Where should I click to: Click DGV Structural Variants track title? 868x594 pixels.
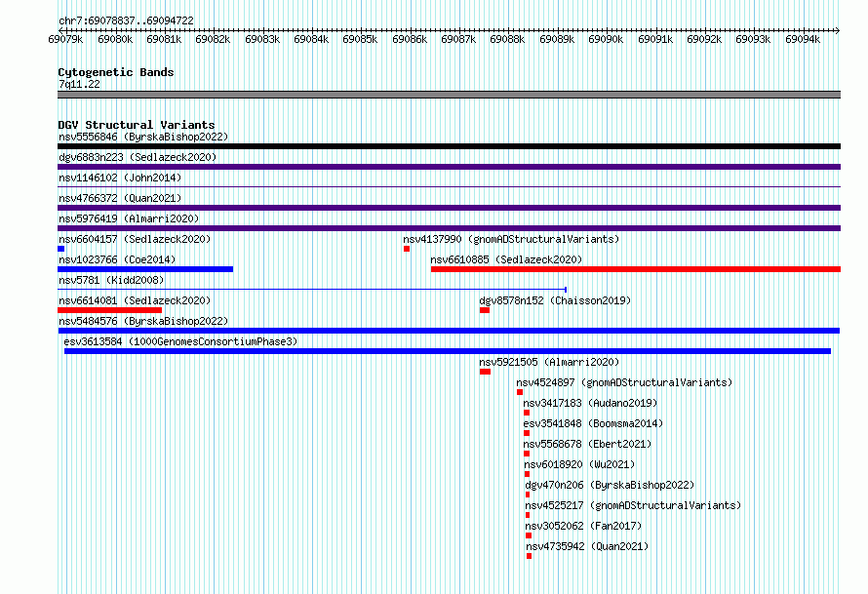click(x=137, y=125)
